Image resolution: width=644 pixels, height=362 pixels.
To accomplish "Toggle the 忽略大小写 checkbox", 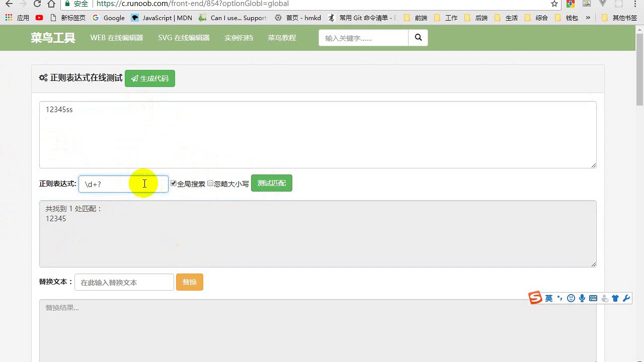I will 210,183.
